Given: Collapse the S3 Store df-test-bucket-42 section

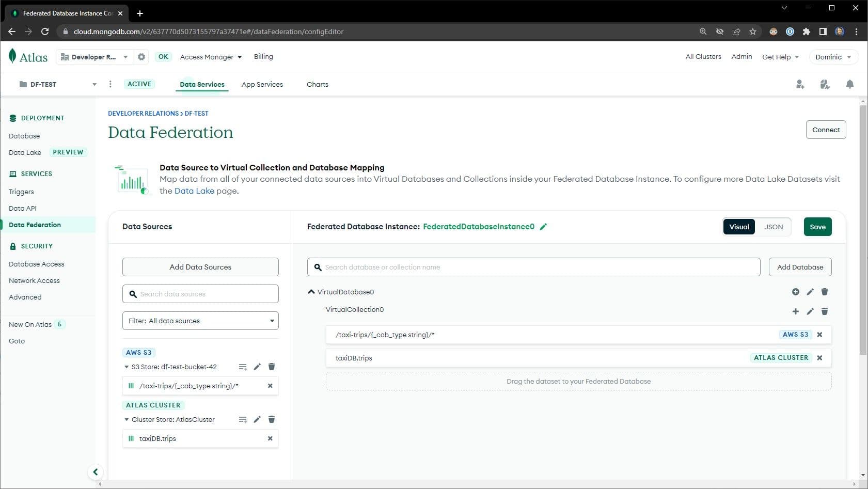Looking at the screenshot, I should coord(127,367).
